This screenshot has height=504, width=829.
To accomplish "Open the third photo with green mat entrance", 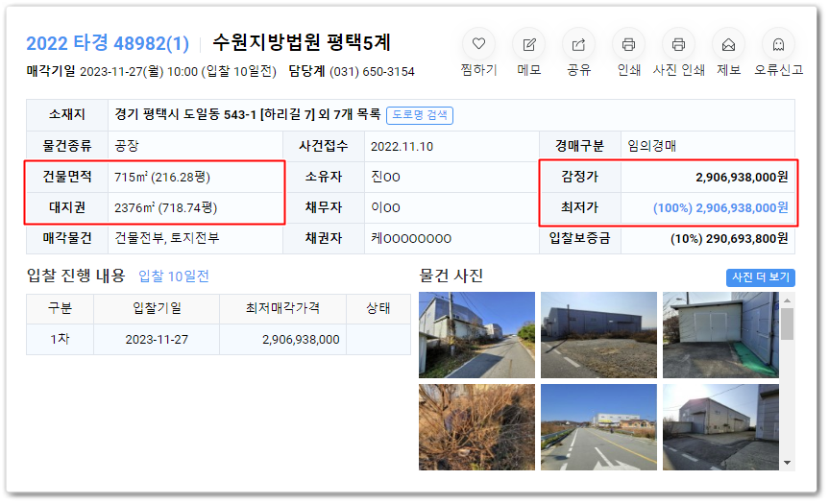I will 720,335.
